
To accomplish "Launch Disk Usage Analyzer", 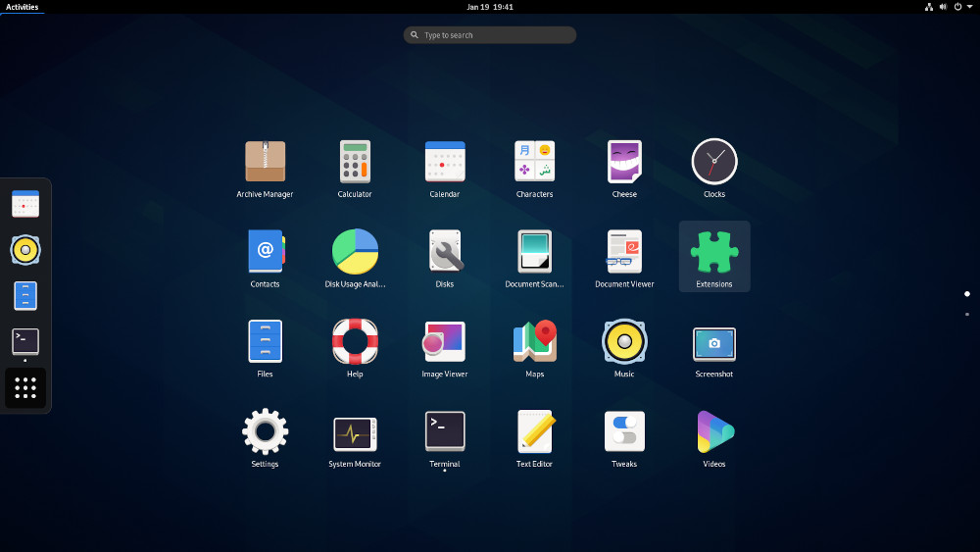I will [x=355, y=257].
